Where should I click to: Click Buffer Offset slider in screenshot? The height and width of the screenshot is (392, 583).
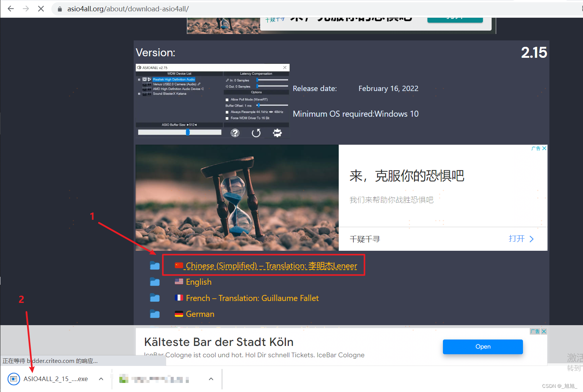[x=272, y=105]
